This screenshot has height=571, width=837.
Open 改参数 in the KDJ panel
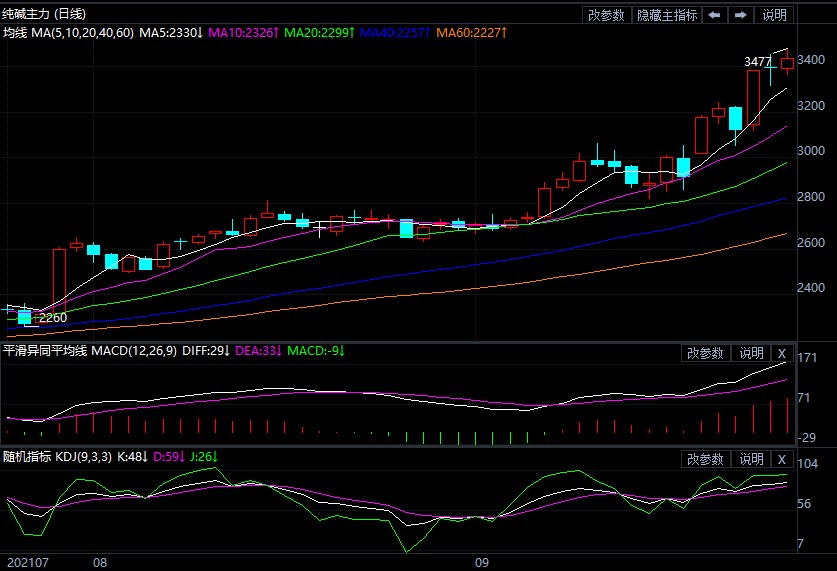click(705, 459)
